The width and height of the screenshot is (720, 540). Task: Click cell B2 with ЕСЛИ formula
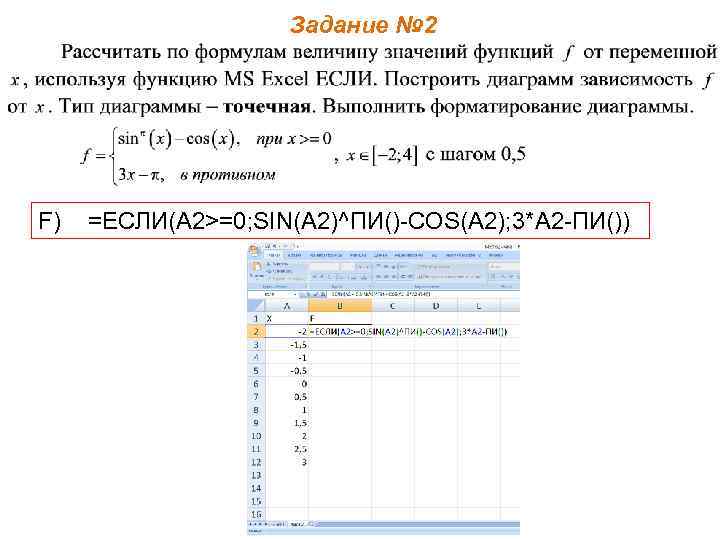point(340,332)
